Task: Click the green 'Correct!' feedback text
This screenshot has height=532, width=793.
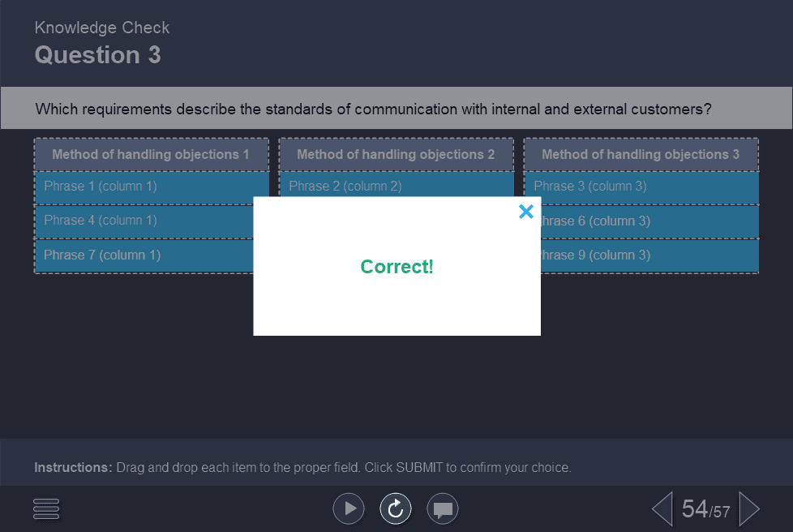Action: tap(396, 266)
